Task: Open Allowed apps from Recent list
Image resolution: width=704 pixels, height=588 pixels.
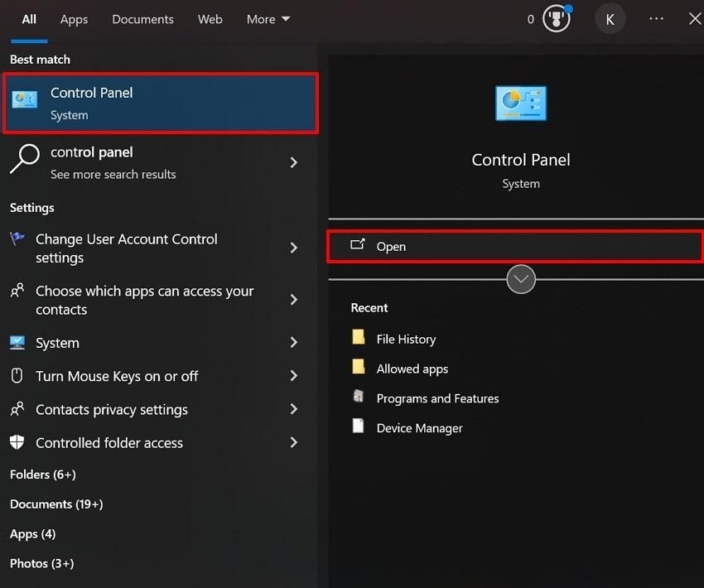Action: [412, 369]
